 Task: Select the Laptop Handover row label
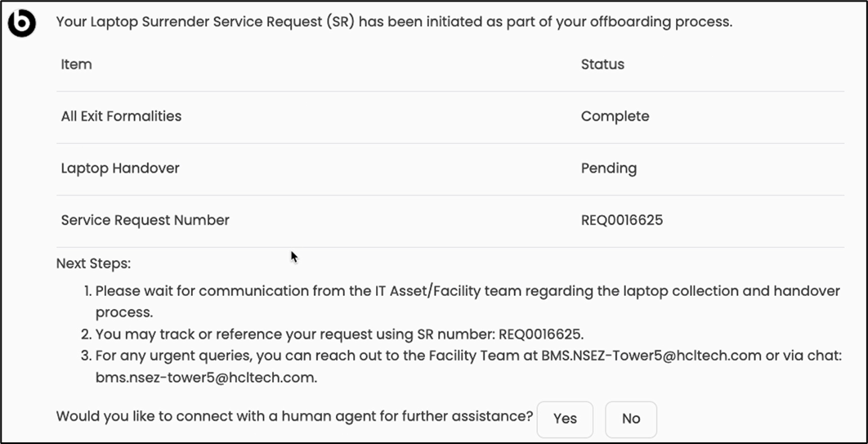click(x=120, y=168)
